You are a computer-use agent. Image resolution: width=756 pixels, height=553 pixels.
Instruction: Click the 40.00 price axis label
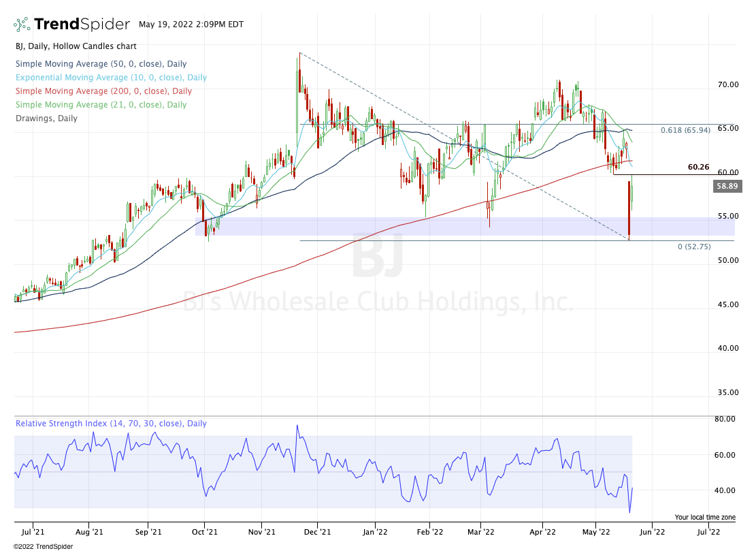[728, 348]
